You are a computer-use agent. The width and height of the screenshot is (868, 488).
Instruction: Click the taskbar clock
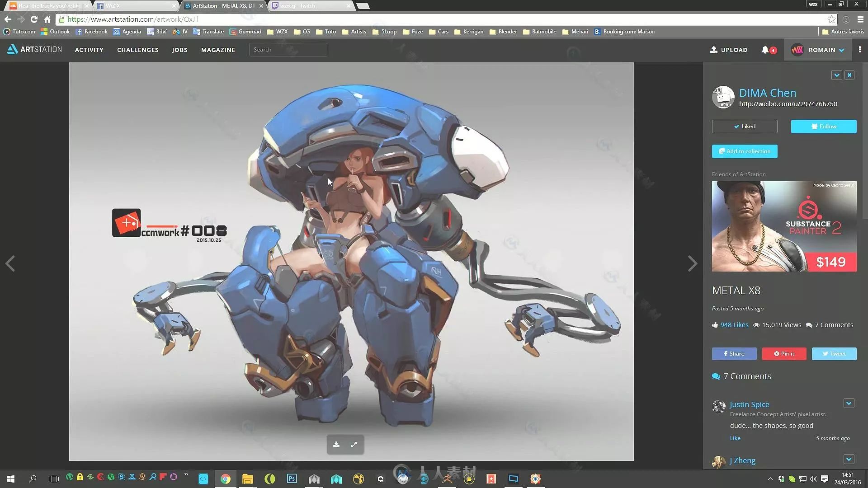pyautogui.click(x=848, y=479)
